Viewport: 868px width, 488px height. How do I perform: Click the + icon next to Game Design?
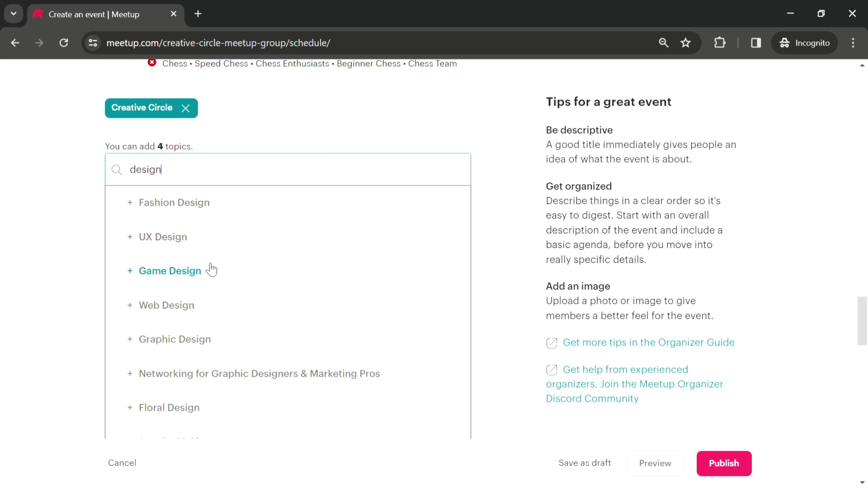[130, 270]
